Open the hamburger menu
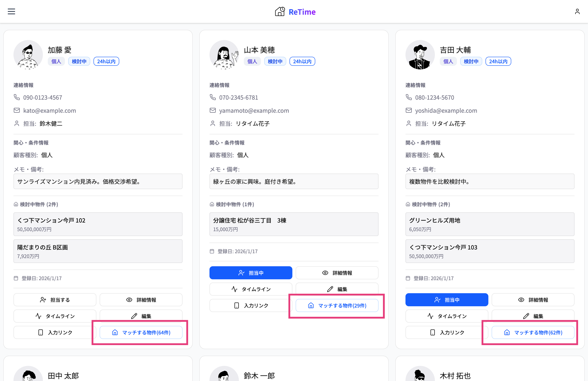The image size is (588, 381). [x=11, y=11]
